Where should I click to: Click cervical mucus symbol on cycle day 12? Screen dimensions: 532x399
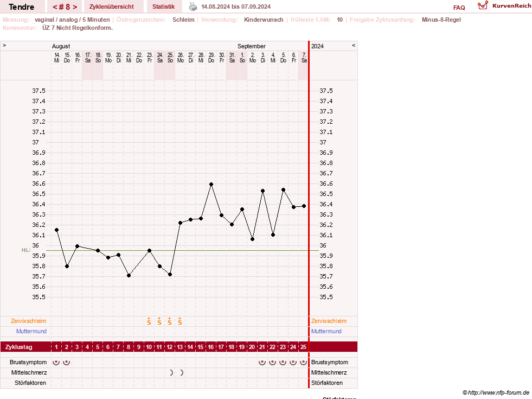[170, 321]
